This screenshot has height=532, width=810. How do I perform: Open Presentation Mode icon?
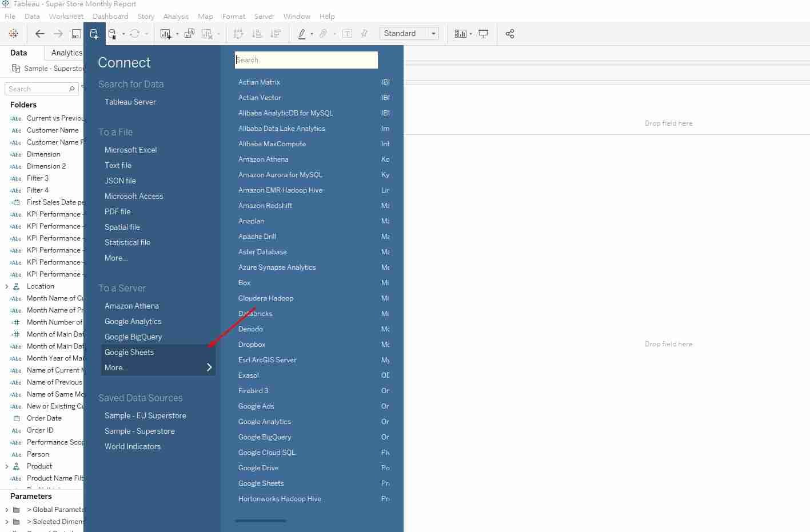(484, 34)
